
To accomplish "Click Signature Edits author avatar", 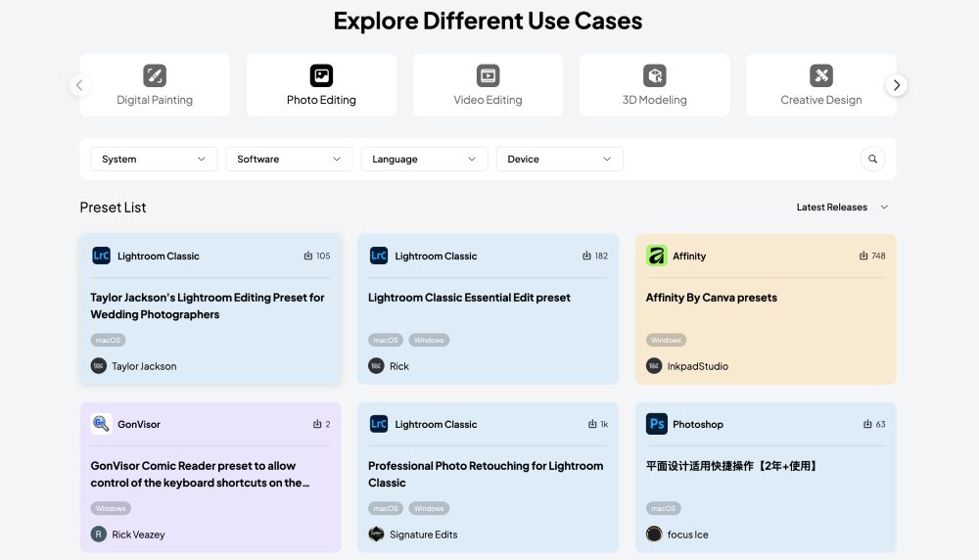I will (376, 535).
